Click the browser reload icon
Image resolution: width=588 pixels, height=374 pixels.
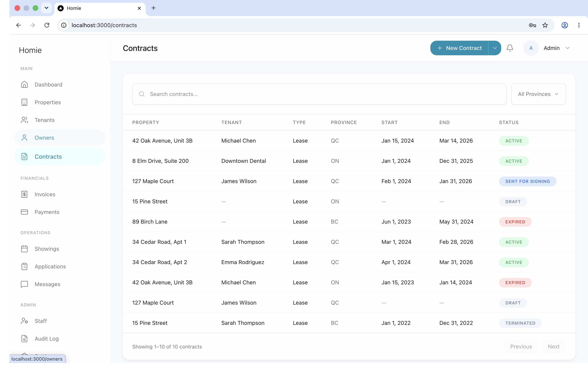coord(47,25)
